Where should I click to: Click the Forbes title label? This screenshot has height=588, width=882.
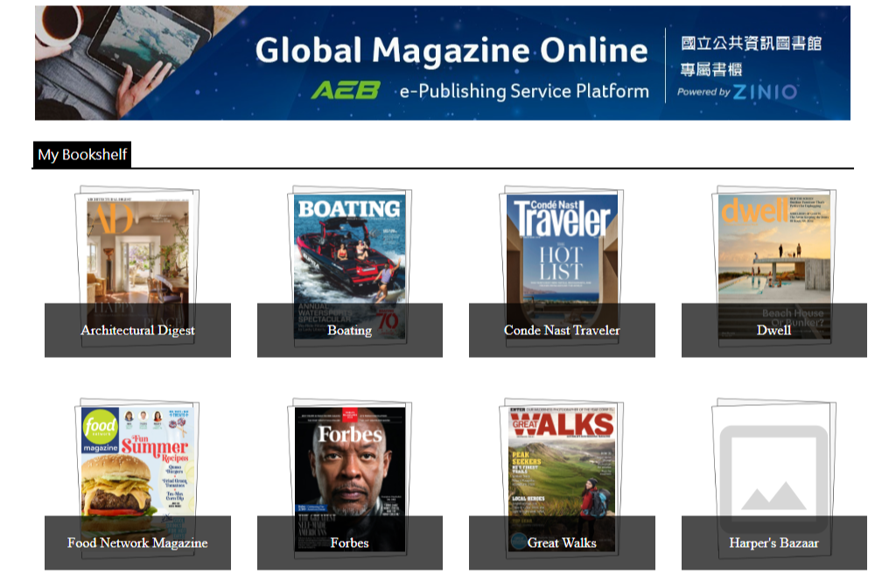coord(349,543)
